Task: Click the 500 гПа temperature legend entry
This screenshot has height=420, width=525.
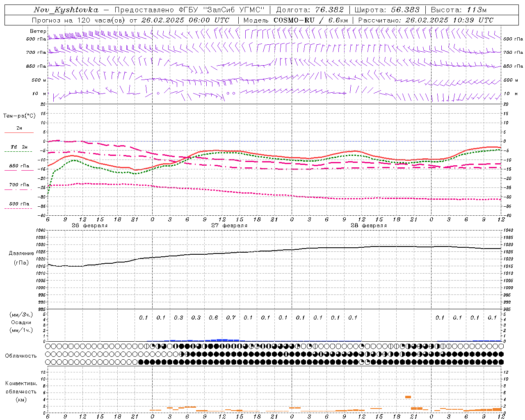Action: [19, 204]
